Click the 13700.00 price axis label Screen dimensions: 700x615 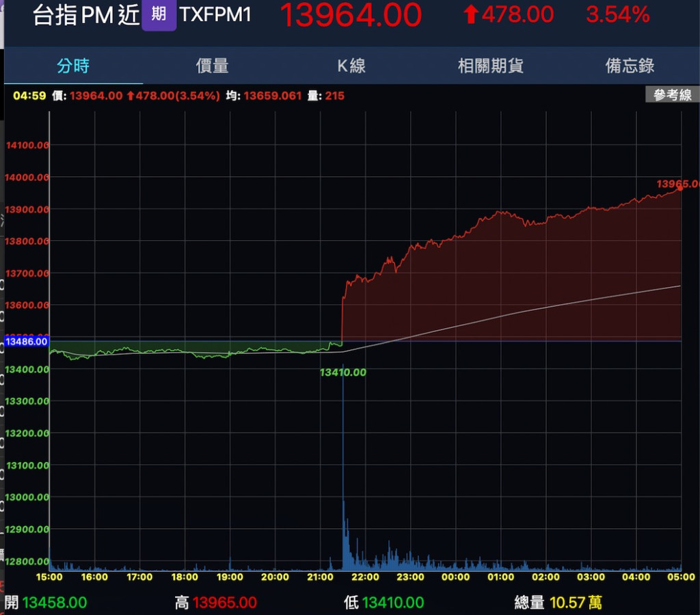(x=27, y=273)
